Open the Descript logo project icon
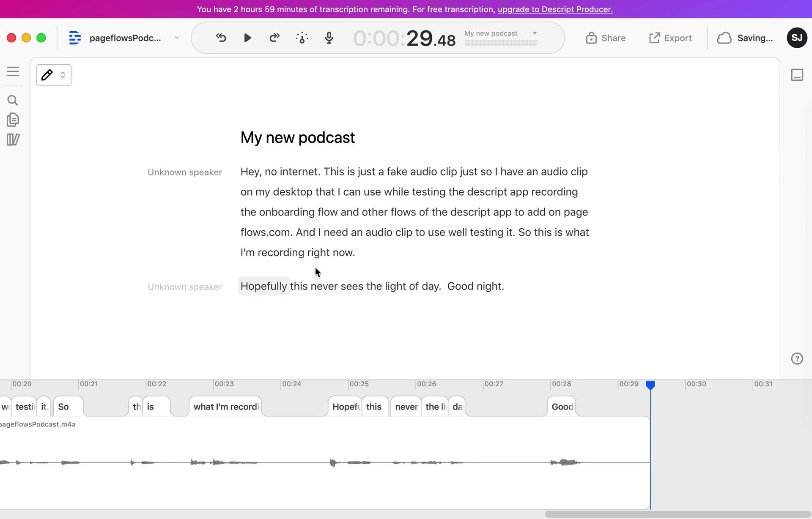 click(75, 38)
